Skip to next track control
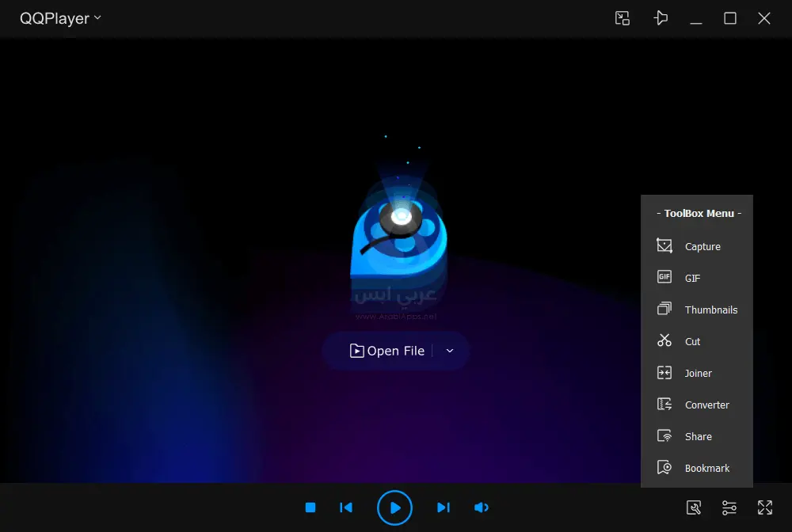The image size is (792, 532). click(443, 507)
